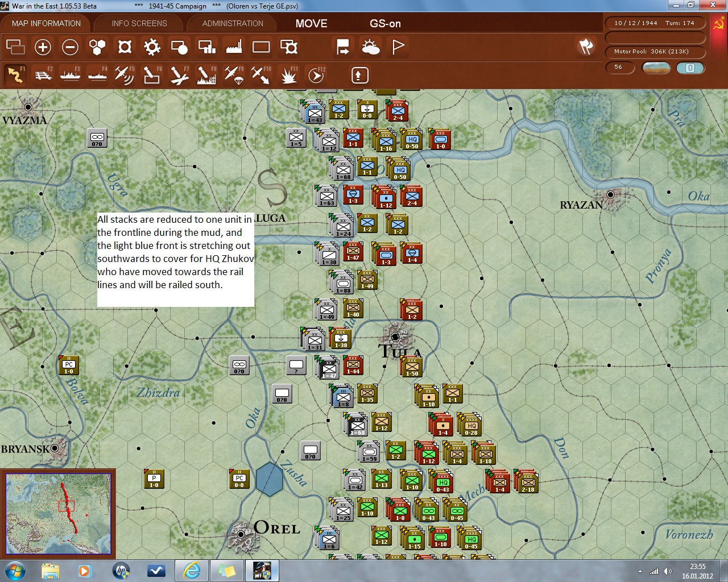
Task: Select the P 1-0 unit counter
Action: pos(154,479)
